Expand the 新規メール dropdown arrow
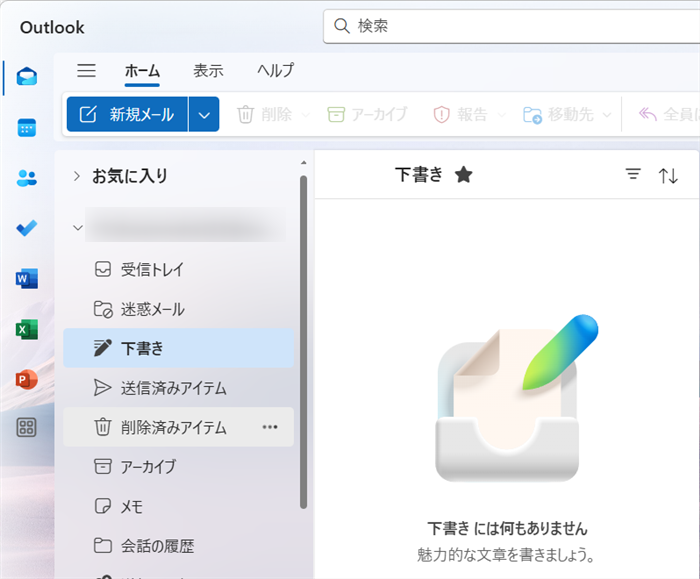700x579 pixels. coord(204,115)
